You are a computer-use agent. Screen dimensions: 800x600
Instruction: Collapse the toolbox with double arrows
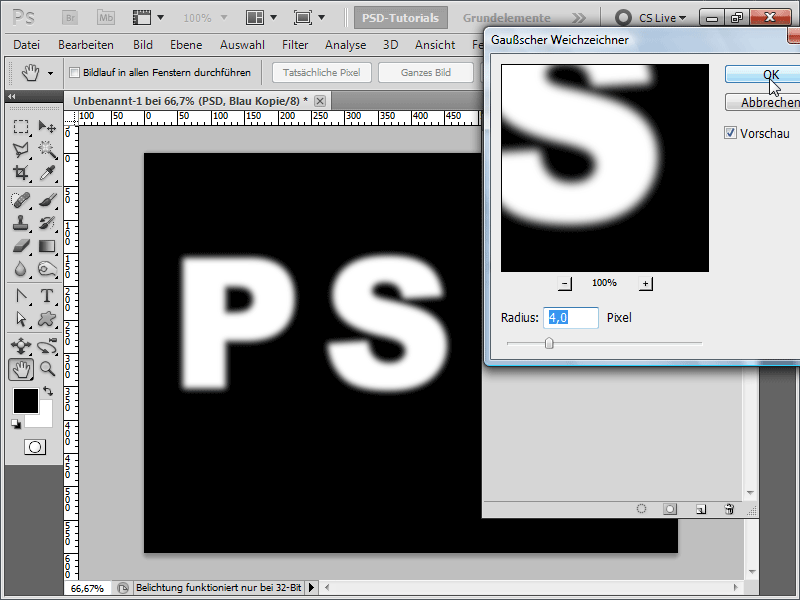pyautogui.click(x=11, y=96)
